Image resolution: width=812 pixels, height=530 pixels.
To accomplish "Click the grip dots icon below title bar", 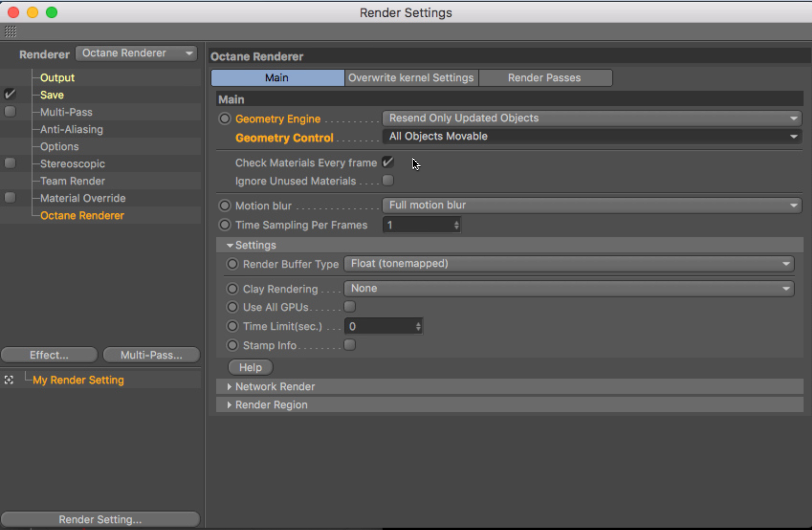I will click(10, 32).
